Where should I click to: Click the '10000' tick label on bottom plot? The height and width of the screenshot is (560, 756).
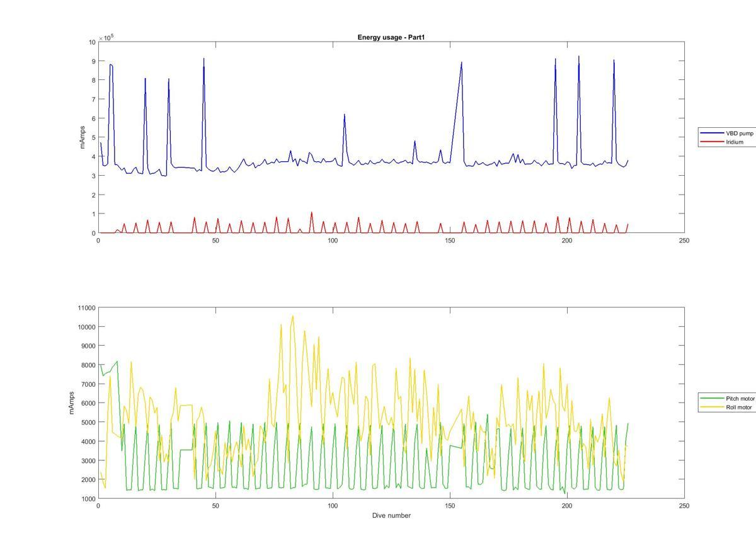pyautogui.click(x=86, y=327)
